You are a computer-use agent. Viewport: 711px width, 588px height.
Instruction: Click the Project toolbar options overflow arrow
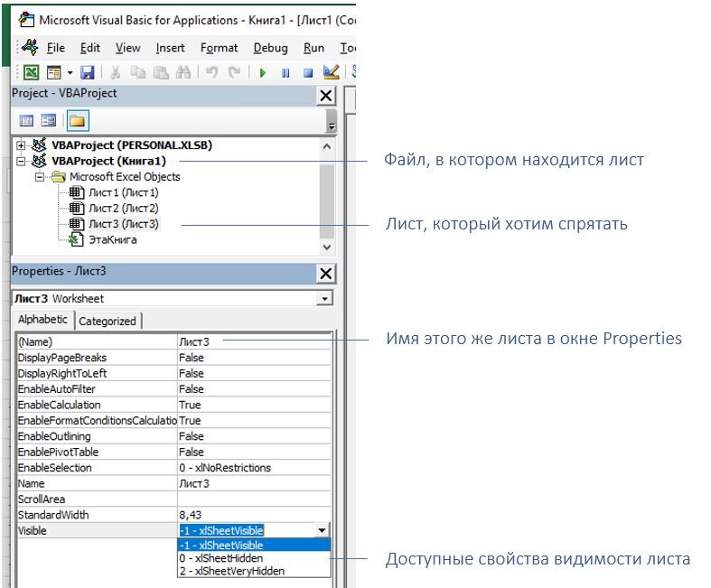(x=332, y=121)
